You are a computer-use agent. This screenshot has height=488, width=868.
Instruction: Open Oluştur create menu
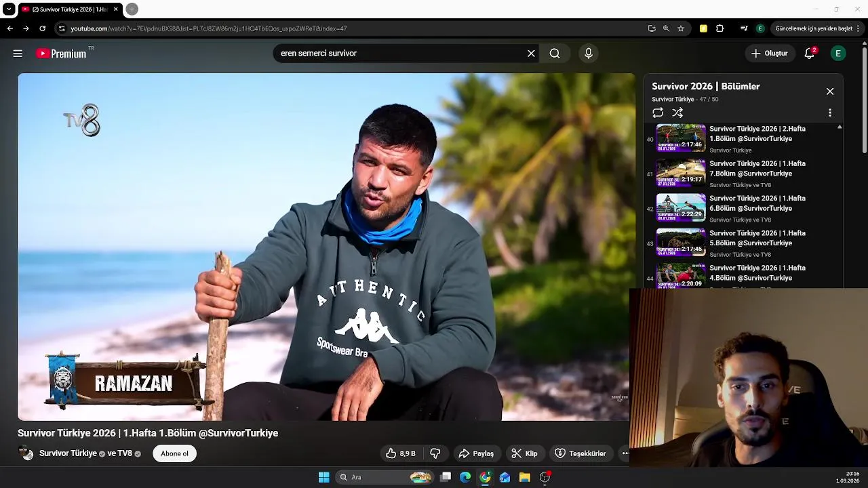click(770, 54)
